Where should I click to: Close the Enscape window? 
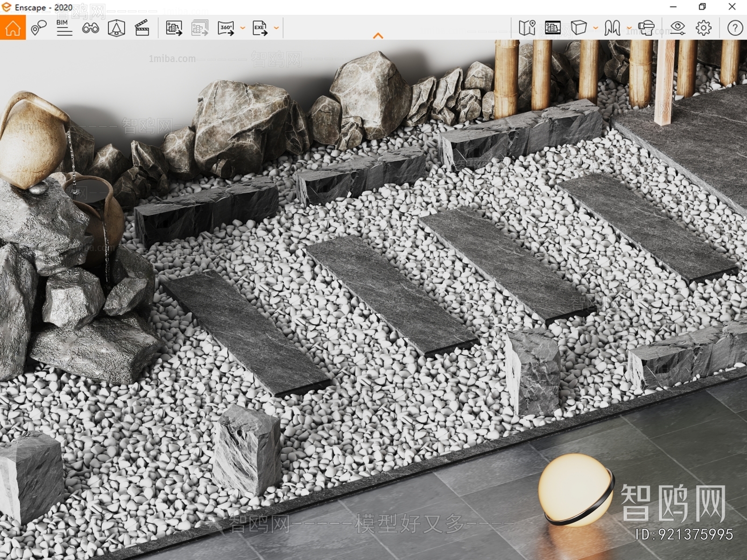(732, 7)
